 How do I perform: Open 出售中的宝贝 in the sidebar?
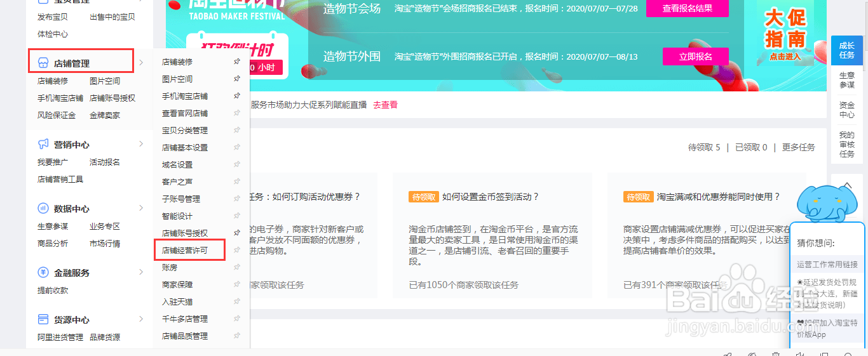pos(112,17)
